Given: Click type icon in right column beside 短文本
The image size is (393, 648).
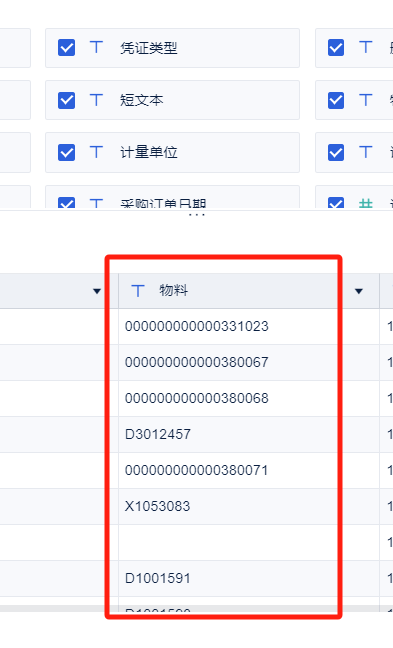Looking at the screenshot, I should click(x=366, y=100).
